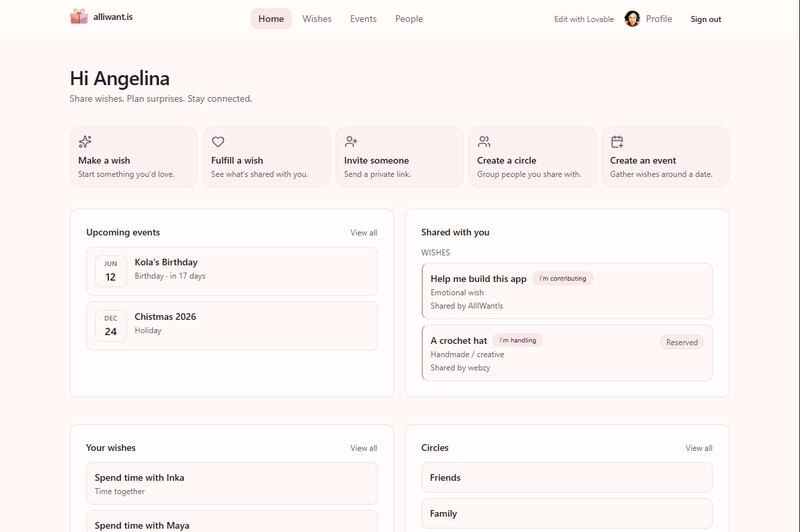This screenshot has width=800, height=532.
Task: Click the Handmade / creative label
Action: pyautogui.click(x=467, y=354)
